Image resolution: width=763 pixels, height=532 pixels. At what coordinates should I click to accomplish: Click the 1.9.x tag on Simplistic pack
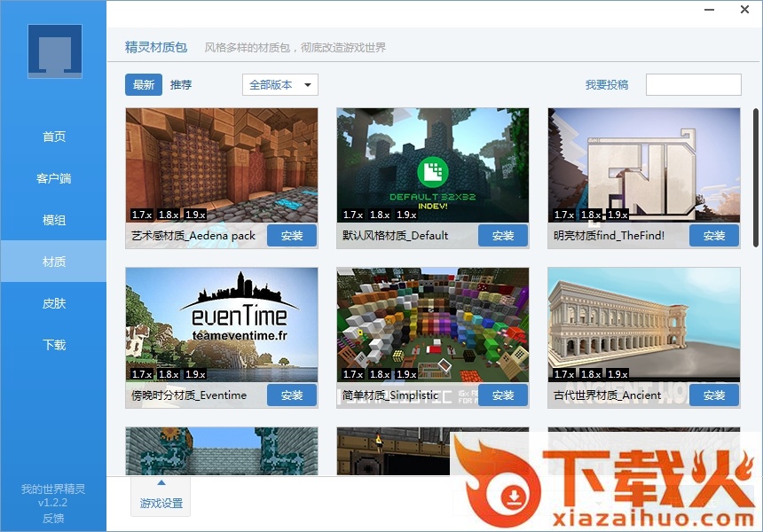(406, 374)
